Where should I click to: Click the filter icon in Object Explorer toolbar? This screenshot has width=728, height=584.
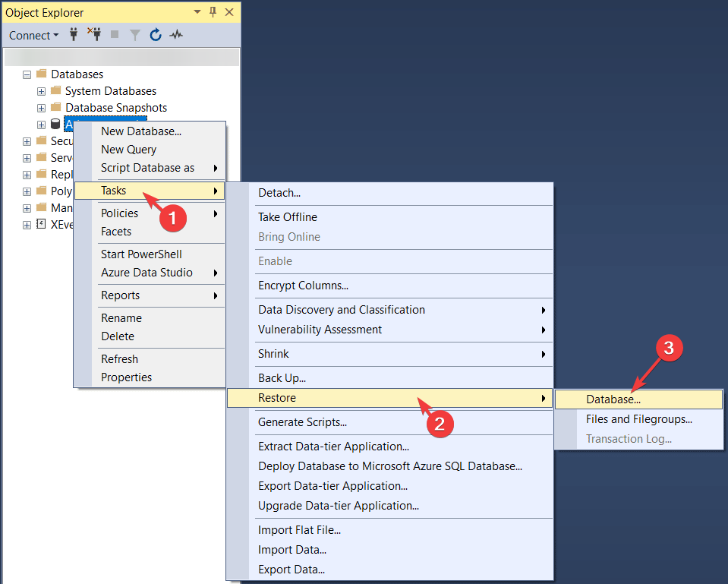click(x=135, y=34)
